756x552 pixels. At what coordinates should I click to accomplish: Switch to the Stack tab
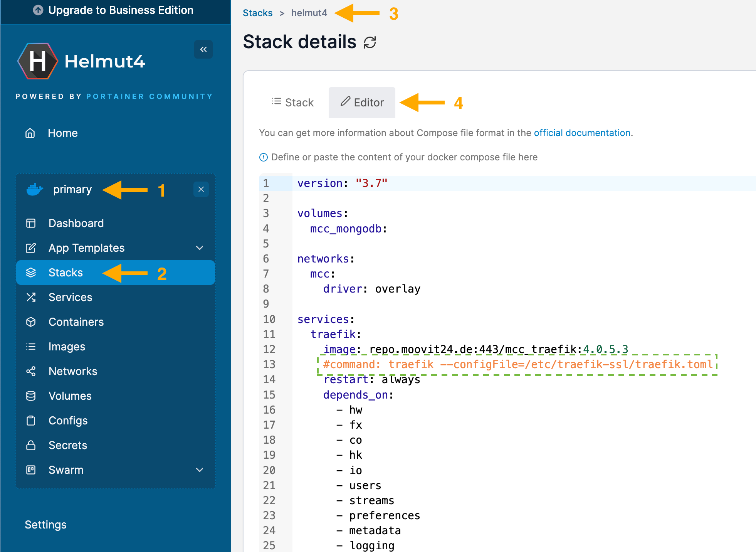click(x=293, y=103)
